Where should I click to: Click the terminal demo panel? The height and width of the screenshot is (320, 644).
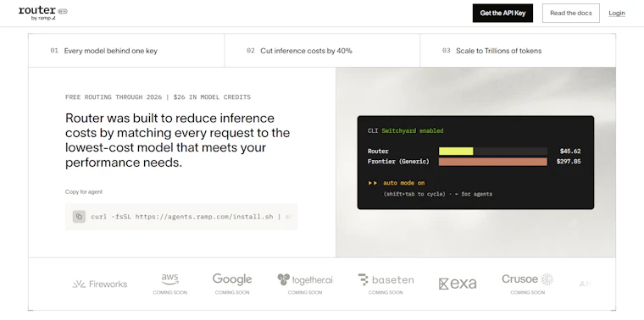pyautogui.click(x=475, y=163)
